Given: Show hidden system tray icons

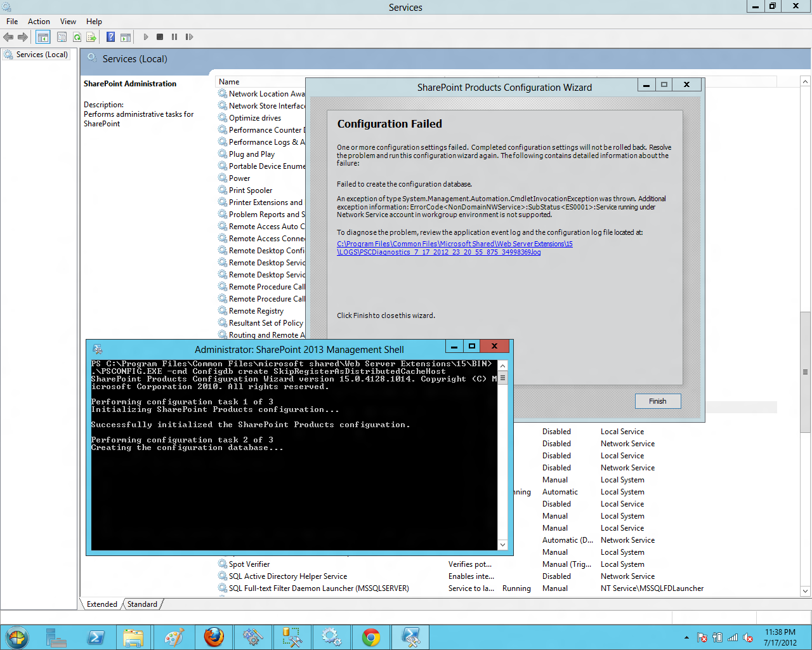Looking at the screenshot, I should point(686,637).
